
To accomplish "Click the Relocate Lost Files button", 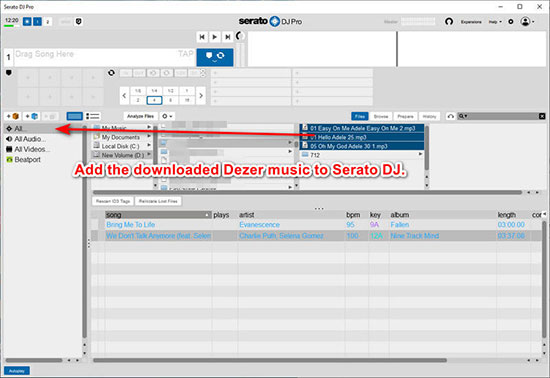I will (158, 201).
